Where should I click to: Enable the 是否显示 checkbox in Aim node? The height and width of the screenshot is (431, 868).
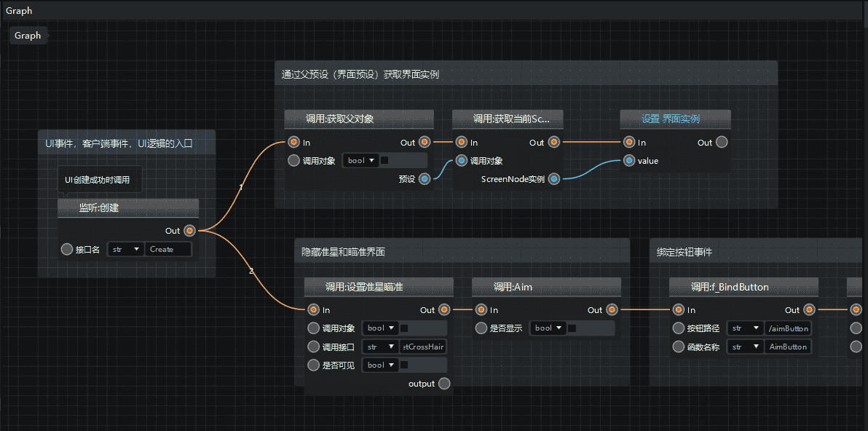(572, 328)
